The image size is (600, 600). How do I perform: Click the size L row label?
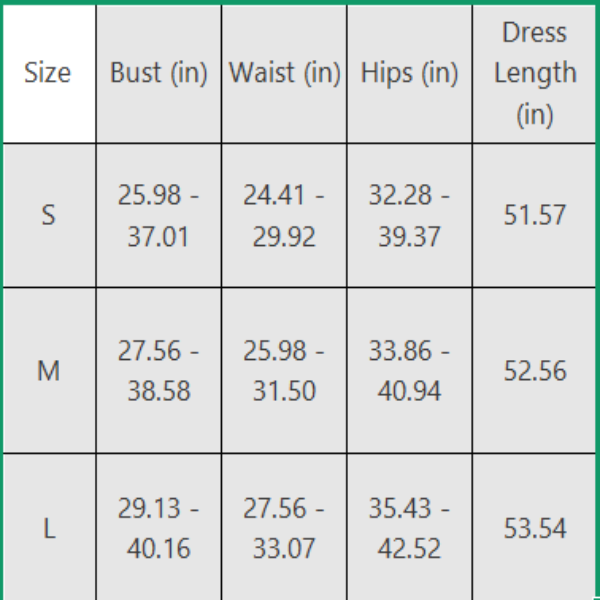[x=48, y=528]
